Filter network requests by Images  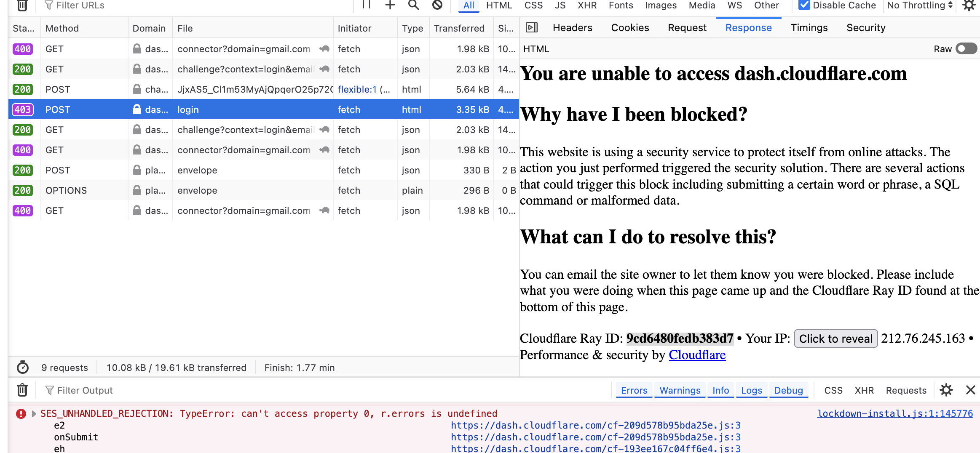(661, 5)
